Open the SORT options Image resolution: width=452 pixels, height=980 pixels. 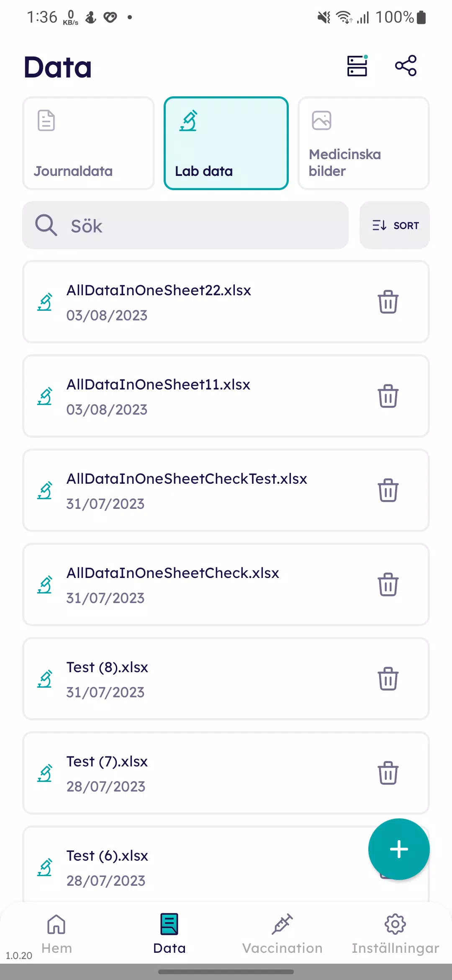(x=395, y=225)
